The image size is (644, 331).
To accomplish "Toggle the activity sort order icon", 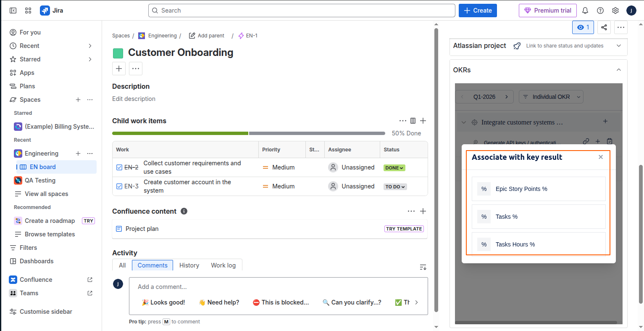I will click(423, 267).
